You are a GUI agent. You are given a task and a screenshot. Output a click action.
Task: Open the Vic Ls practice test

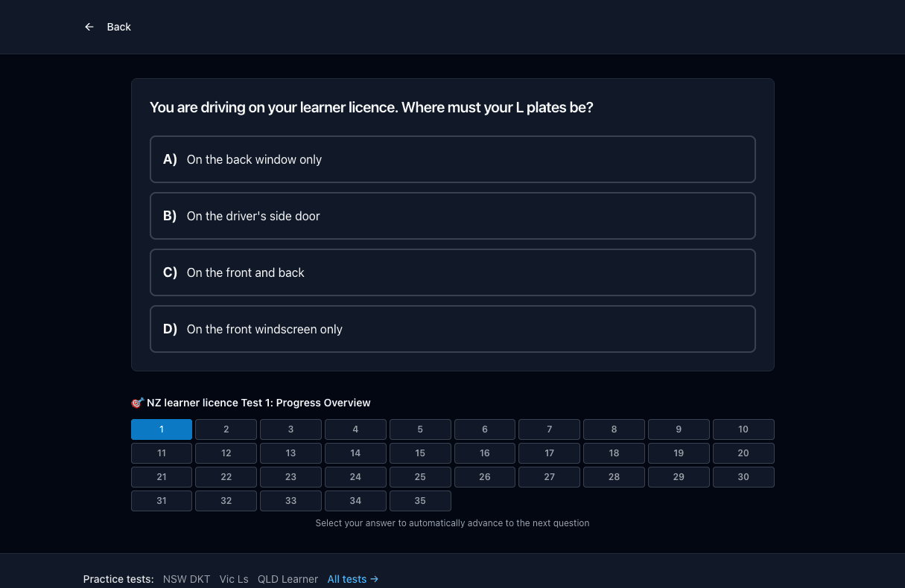pos(234,579)
